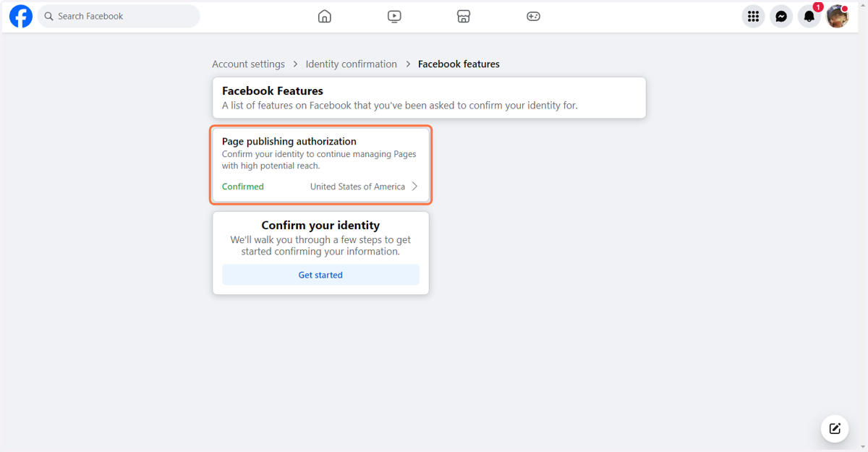Go to the Home feed icon
868x452 pixels.
[x=325, y=16]
